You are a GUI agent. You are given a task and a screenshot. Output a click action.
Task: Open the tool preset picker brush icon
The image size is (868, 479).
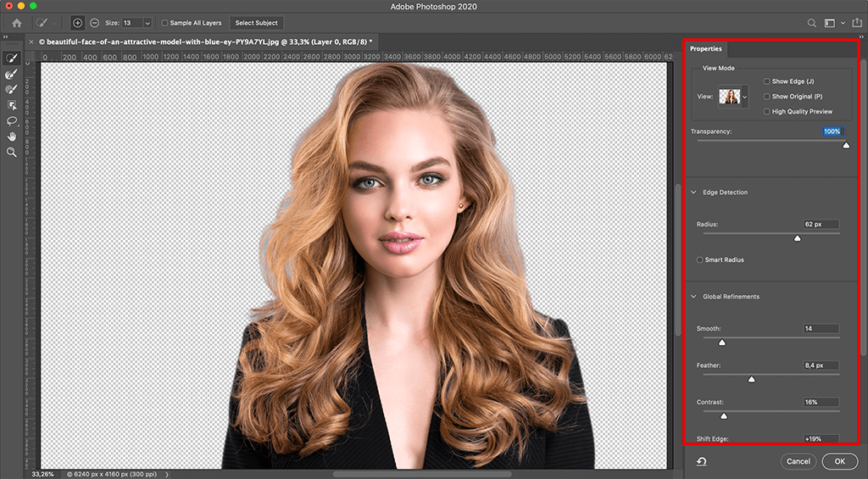42,23
